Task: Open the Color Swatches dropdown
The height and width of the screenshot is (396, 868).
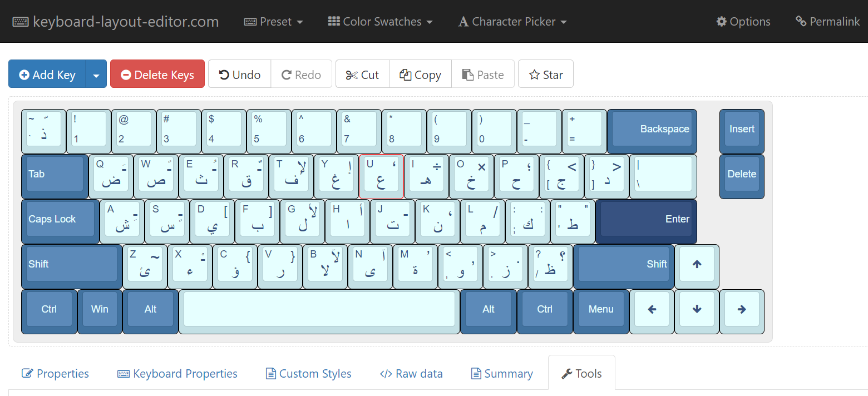Action: coord(380,21)
